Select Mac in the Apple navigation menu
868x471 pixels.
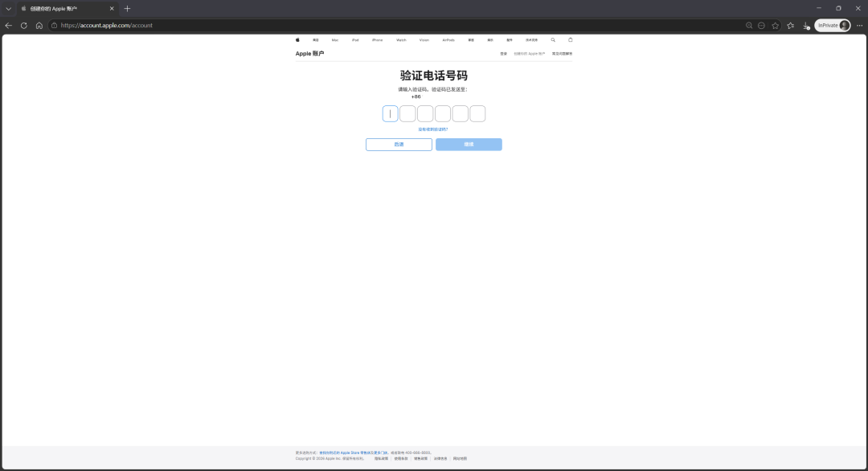click(x=335, y=39)
